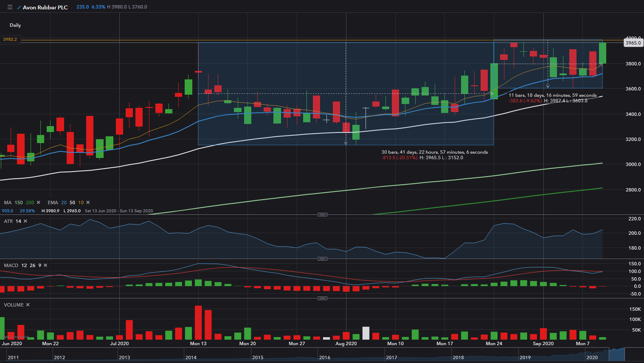This screenshot has height=363, width=644.
Task: Click the MA indicator label
Action: click(x=8, y=203)
